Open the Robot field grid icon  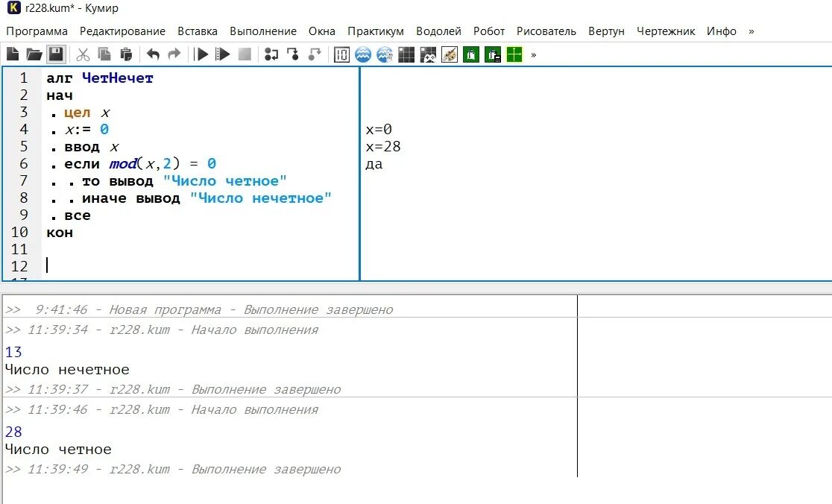[406, 54]
